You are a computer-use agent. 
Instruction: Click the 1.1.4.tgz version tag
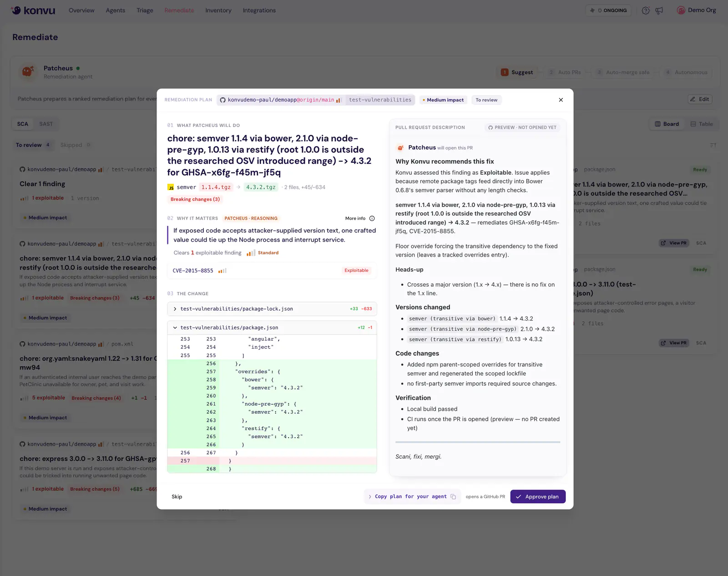216,187
